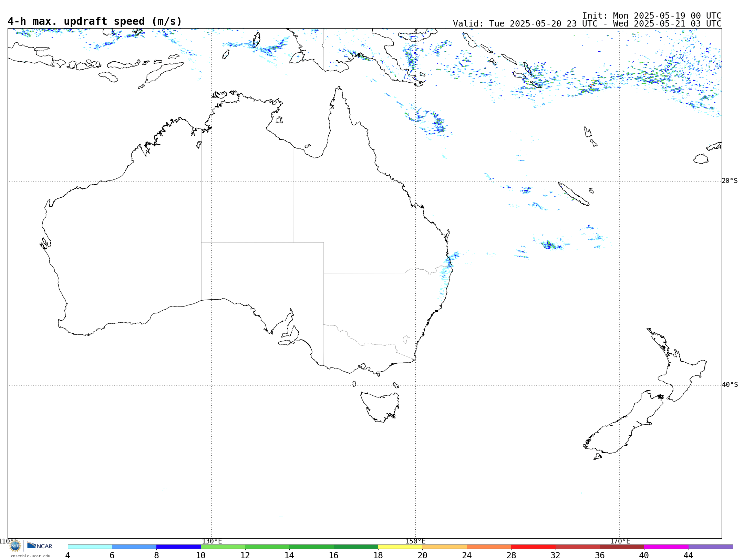The image size is (744, 560).
Task: Select the green 12–14 m/s swatch
Action: coord(267,547)
